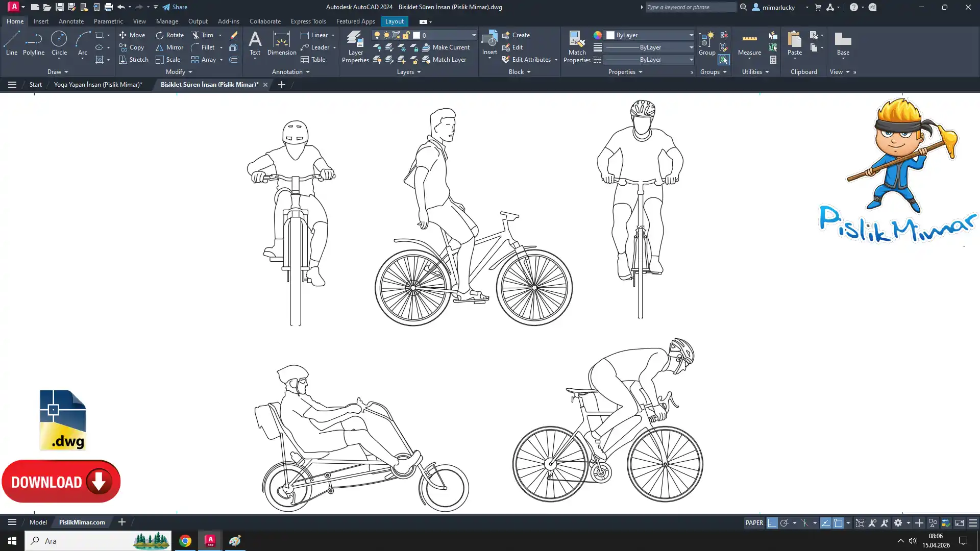Open the Annotate ribbon tab
The height and width of the screenshot is (551, 980).
71,21
